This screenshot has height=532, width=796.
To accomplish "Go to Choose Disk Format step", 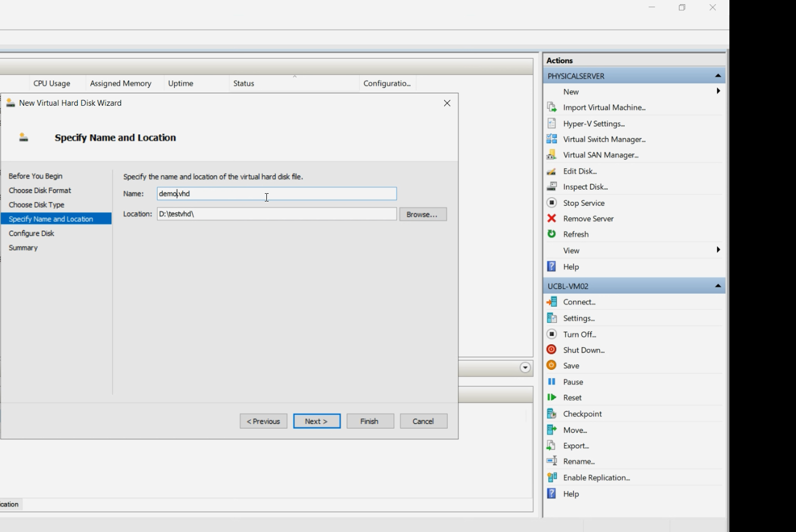I will click(40, 190).
